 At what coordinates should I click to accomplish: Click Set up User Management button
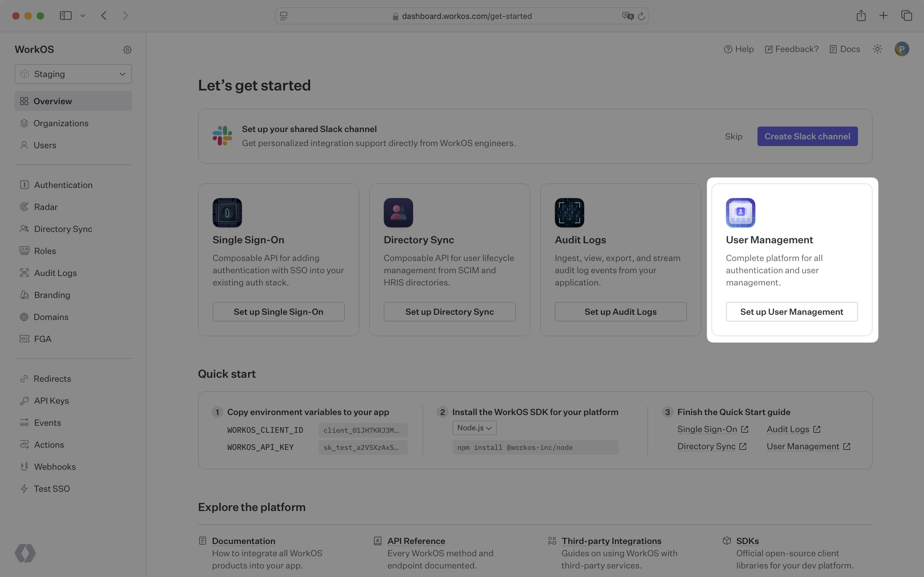click(792, 311)
